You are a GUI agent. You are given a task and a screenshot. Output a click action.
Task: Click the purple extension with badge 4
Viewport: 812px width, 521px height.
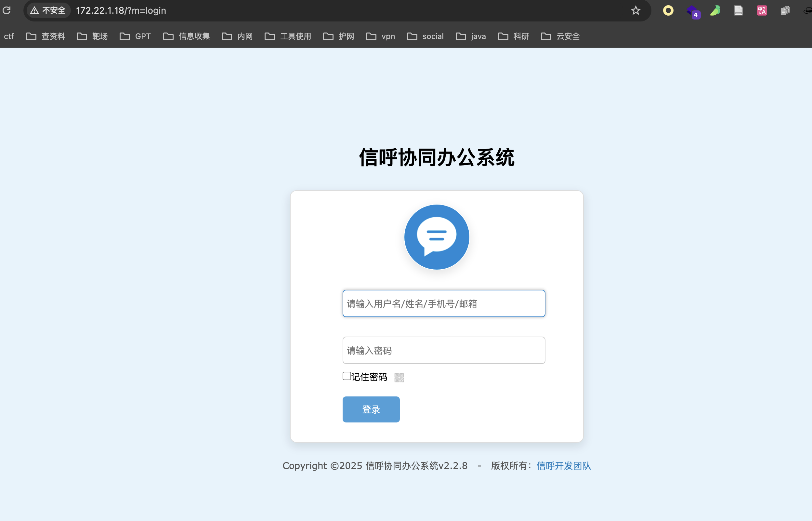click(x=692, y=11)
